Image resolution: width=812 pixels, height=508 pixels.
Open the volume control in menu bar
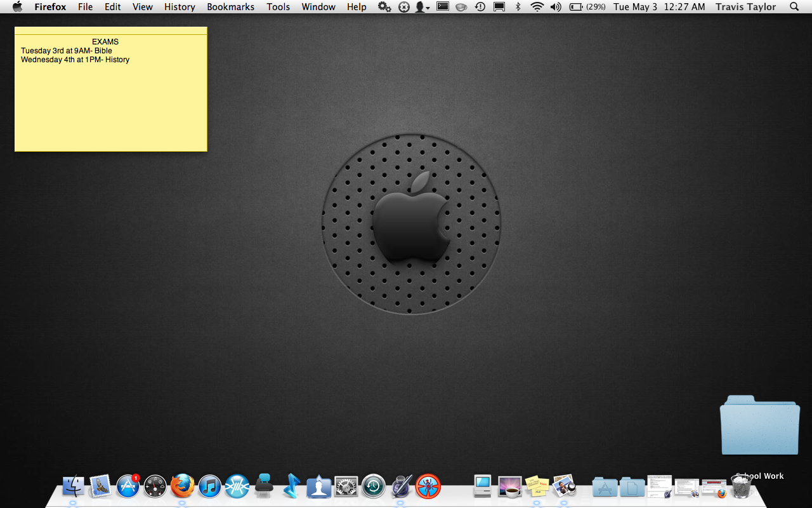coord(556,7)
